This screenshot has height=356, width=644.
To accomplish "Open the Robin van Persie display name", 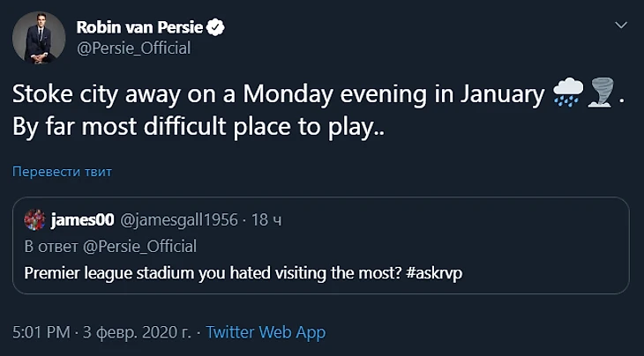I will (x=139, y=28).
